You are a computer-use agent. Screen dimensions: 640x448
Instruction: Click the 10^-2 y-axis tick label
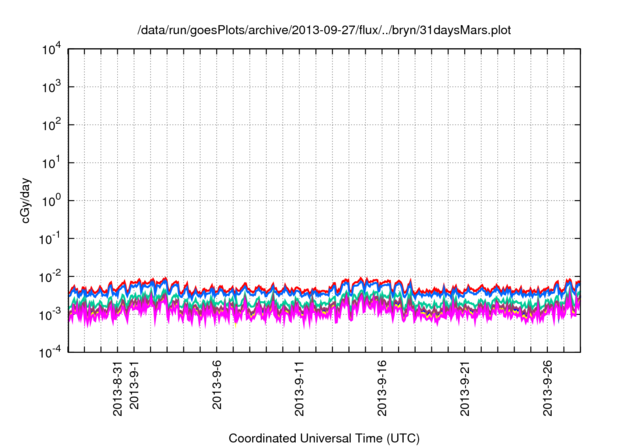click(51, 276)
